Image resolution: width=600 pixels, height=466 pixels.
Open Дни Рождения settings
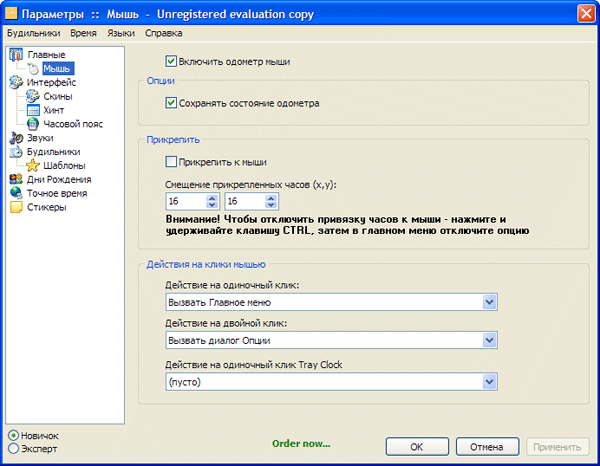[59, 179]
